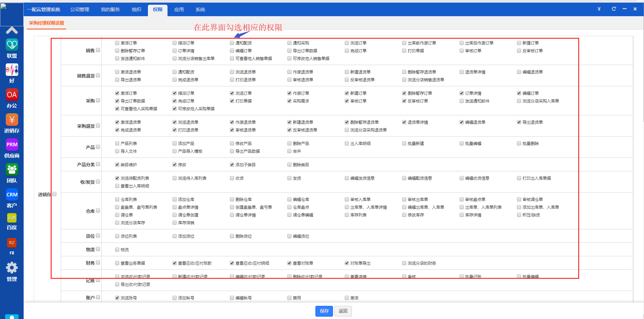This screenshot has height=319, width=644.
Task: Check 指派订单 under 销售
Action: pos(175,43)
